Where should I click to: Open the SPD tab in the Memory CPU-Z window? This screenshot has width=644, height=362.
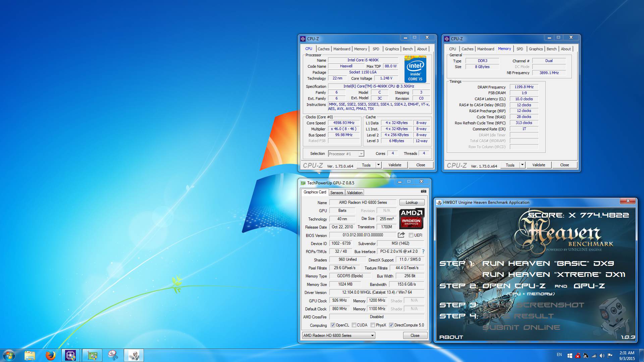(520, 49)
